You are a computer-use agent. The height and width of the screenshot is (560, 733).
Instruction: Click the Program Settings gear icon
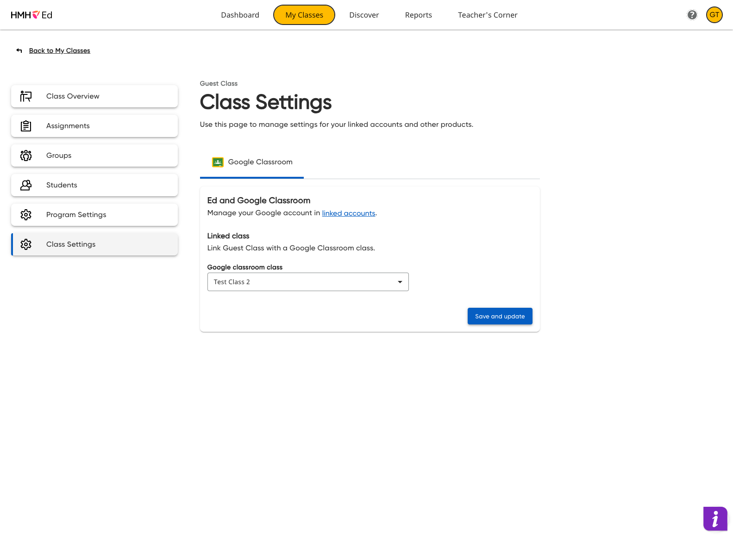26,215
